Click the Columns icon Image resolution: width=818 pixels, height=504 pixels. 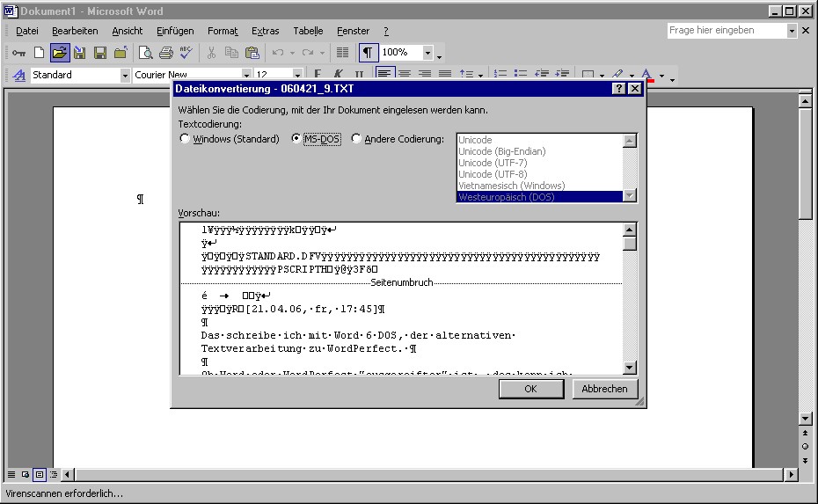(342, 53)
